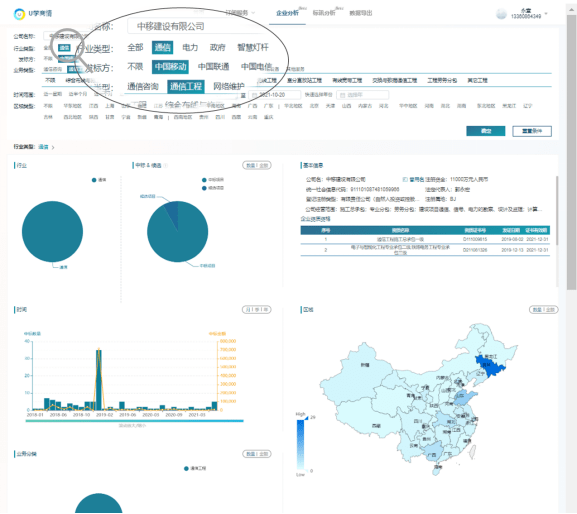Image resolution: width=577 pixels, height=514 pixels.
Task: Select 西北地区 region filter
Action: click(x=72, y=117)
